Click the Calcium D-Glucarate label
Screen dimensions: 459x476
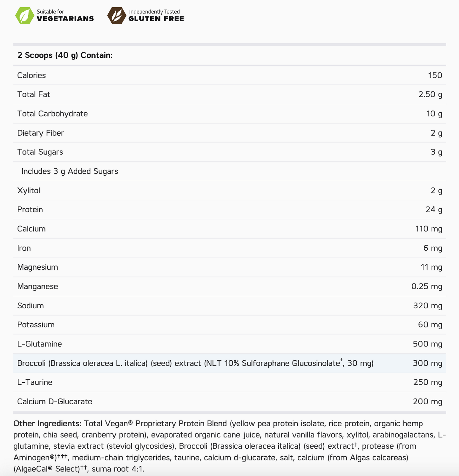tap(55, 401)
